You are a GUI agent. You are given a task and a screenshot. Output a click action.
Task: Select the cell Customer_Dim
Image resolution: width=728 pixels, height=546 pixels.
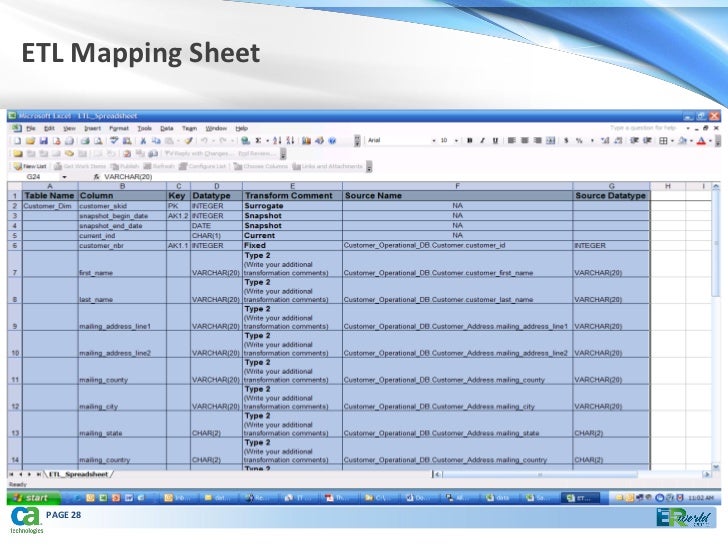pos(50,206)
